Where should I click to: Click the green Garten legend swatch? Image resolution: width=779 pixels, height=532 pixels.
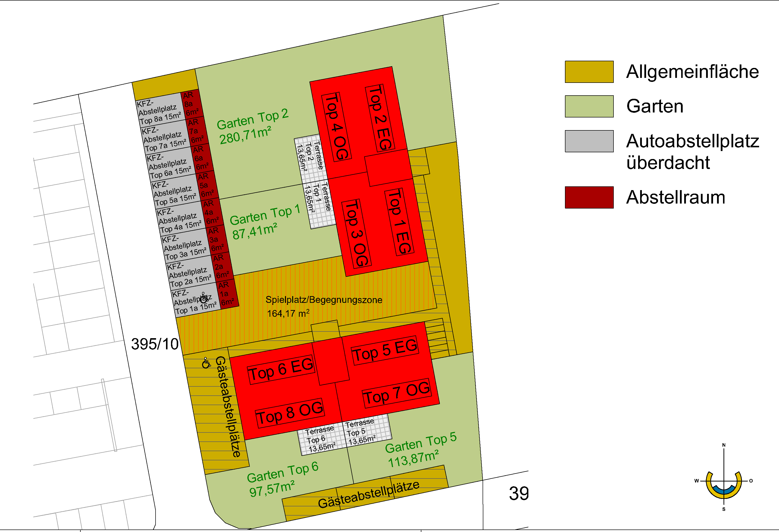(x=589, y=106)
